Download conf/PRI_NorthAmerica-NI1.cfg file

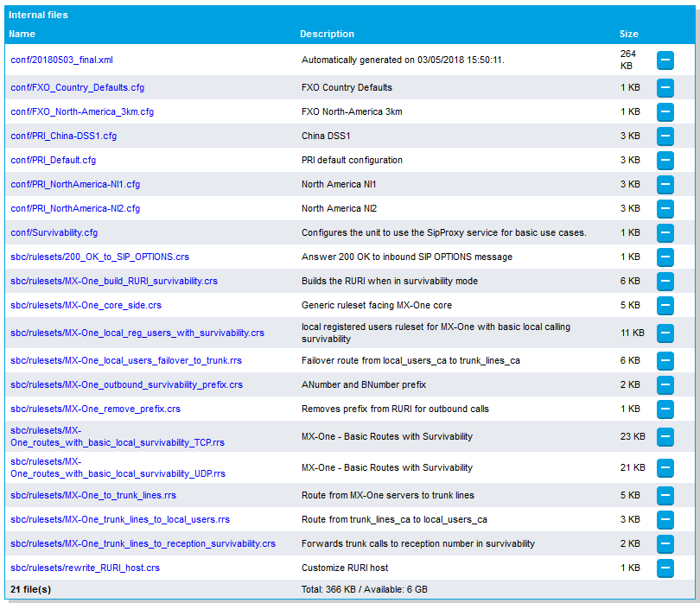pyautogui.click(x=74, y=184)
